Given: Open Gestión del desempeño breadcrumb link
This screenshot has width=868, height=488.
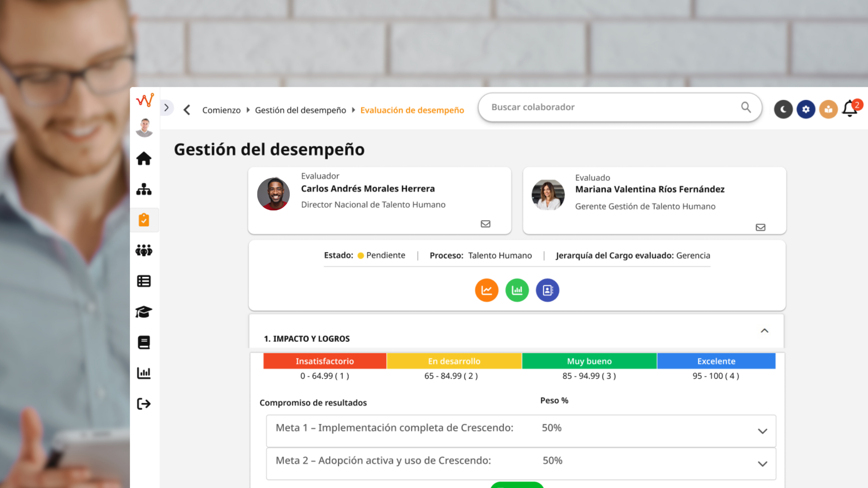Looking at the screenshot, I should 300,110.
